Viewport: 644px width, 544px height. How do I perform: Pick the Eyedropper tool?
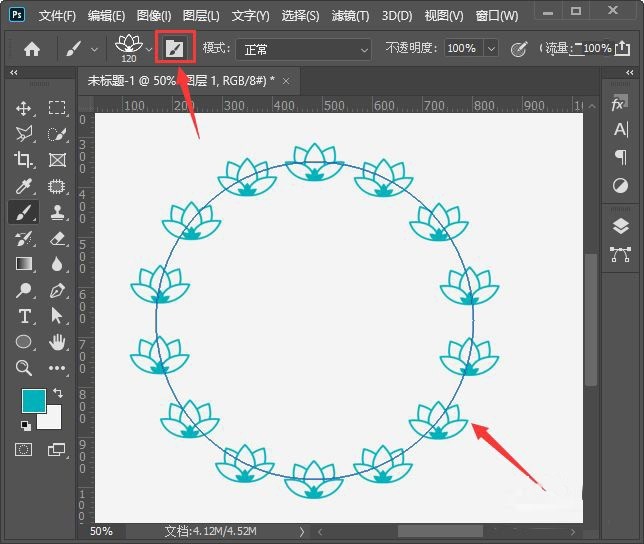point(24,186)
